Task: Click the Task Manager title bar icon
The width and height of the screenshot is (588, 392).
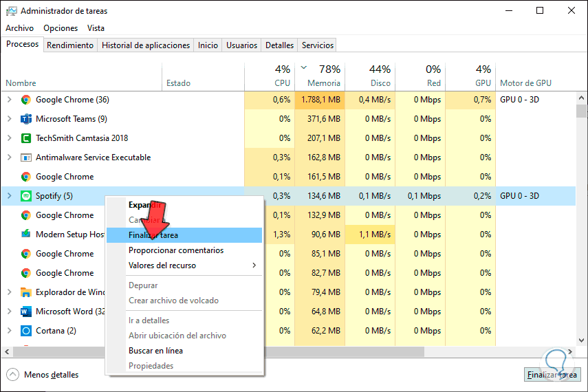Action: tap(12, 11)
